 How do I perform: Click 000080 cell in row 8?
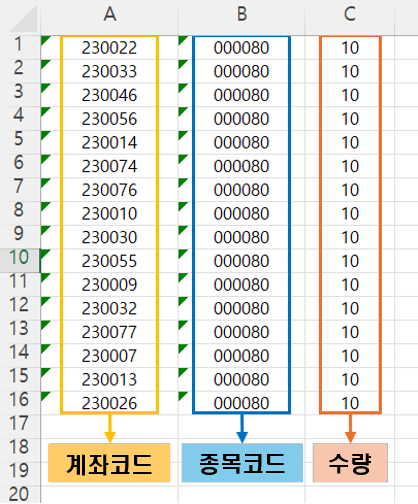[x=242, y=213]
